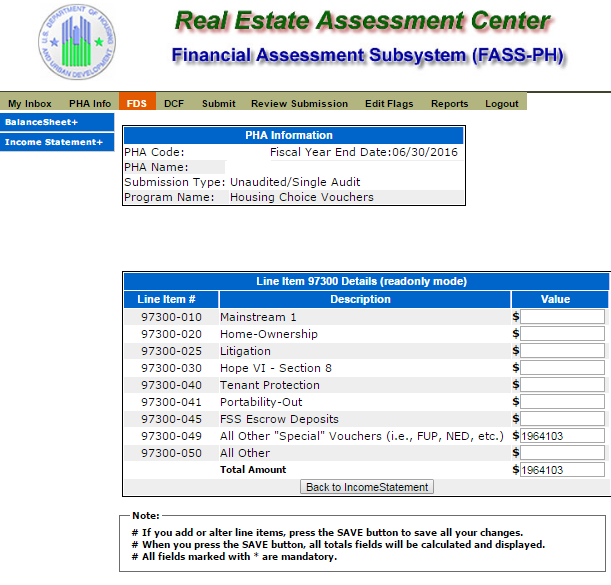Select the FDS tab
The width and height of the screenshot is (611, 585).
click(136, 103)
